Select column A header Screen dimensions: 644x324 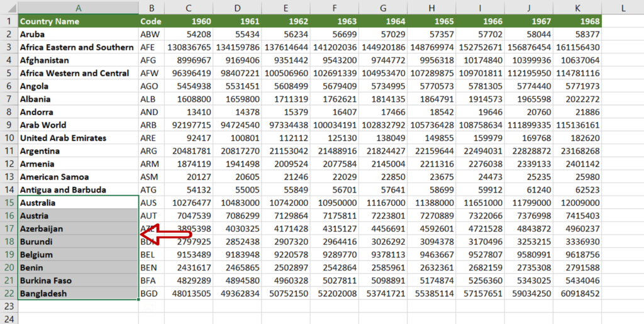pos(78,8)
